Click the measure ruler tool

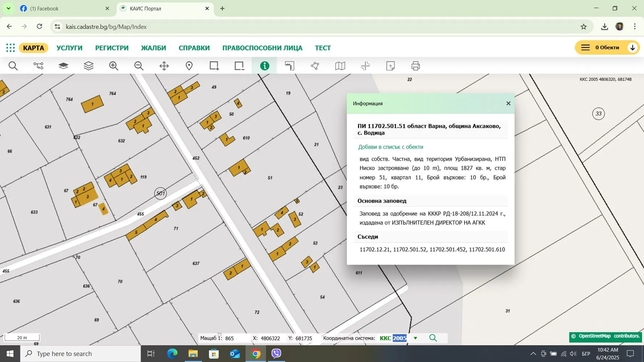pos(290,66)
